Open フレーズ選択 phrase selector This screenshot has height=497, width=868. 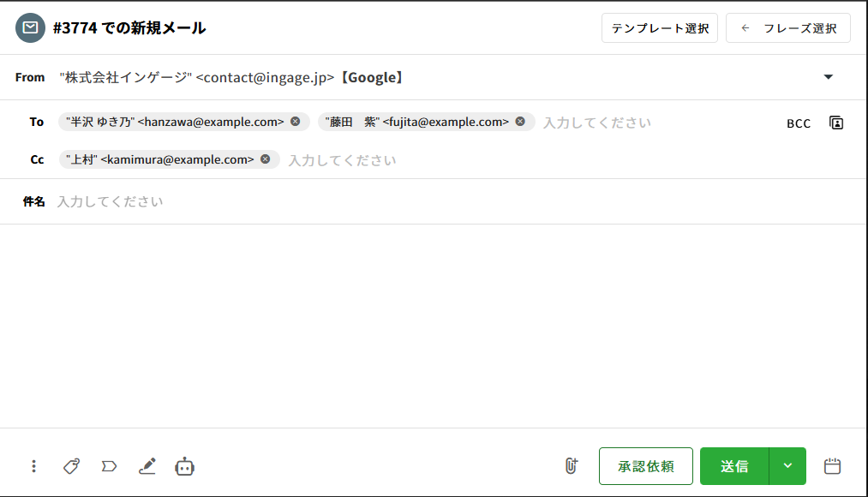pyautogui.click(x=788, y=28)
